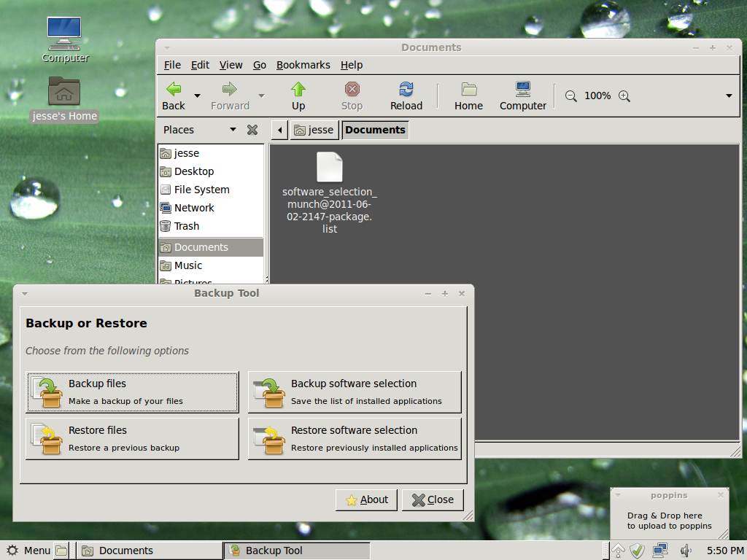Select the Documents path bar button
747x560 pixels.
coord(375,130)
